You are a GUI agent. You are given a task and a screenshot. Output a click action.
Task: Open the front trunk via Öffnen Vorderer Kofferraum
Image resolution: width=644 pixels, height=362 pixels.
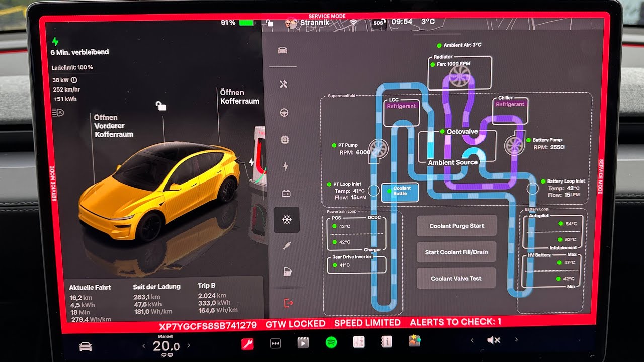114,125
